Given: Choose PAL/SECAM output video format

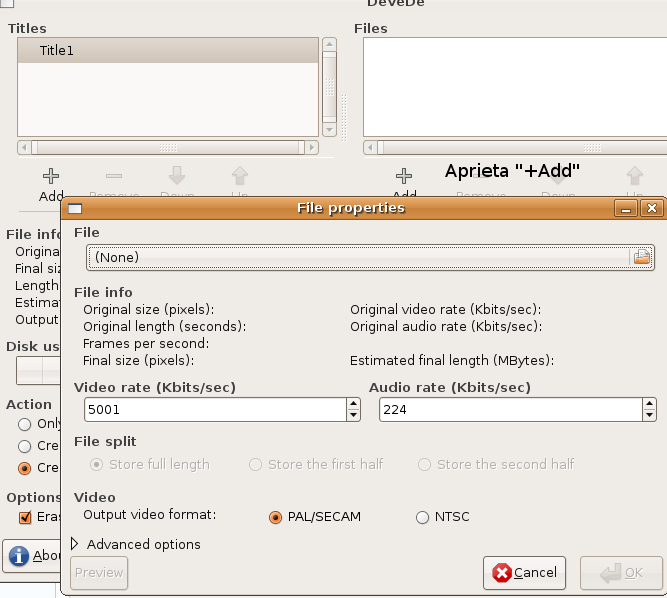Looking at the screenshot, I should (x=315, y=517).
